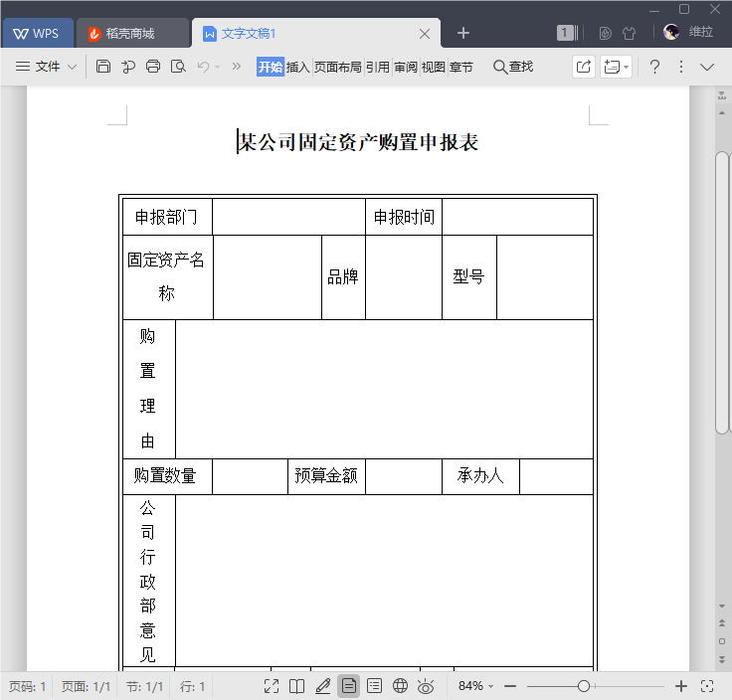Image resolution: width=732 pixels, height=700 pixels.
Task: Select page view mode icon
Action: (x=349, y=686)
